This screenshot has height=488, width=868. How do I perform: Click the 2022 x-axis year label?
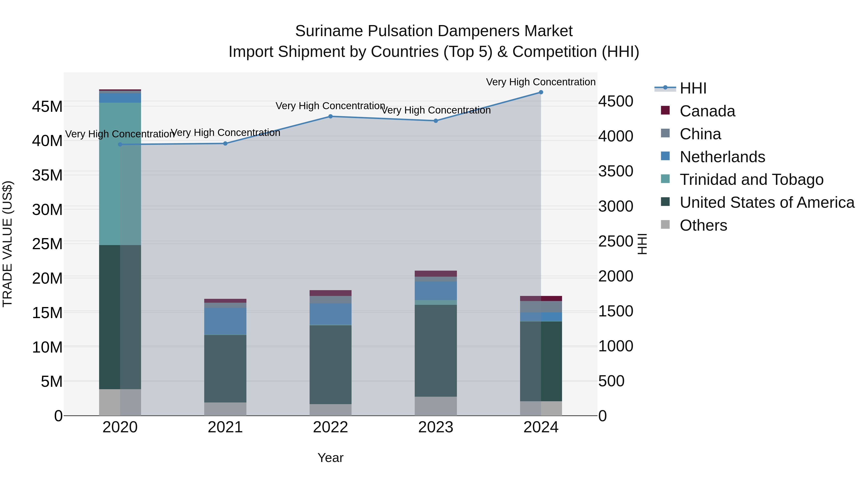point(331,427)
